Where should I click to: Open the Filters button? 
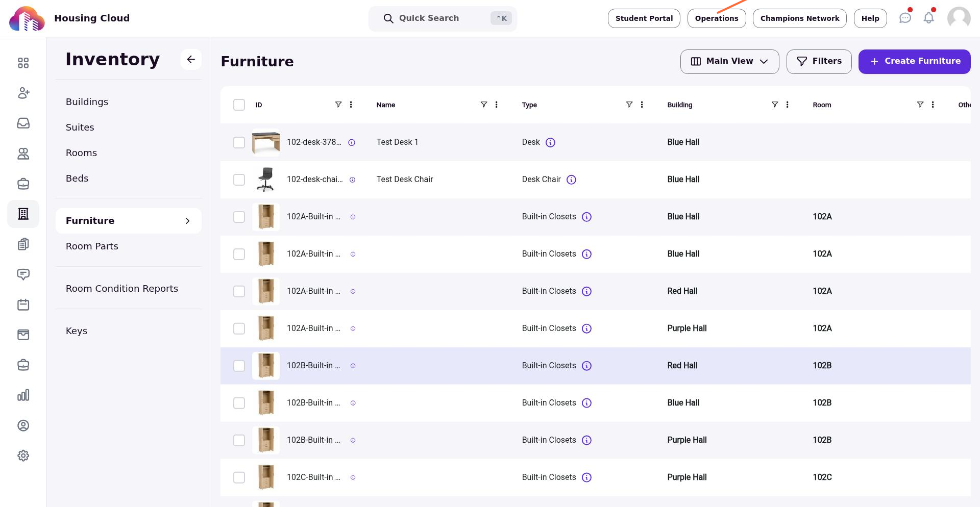point(819,62)
